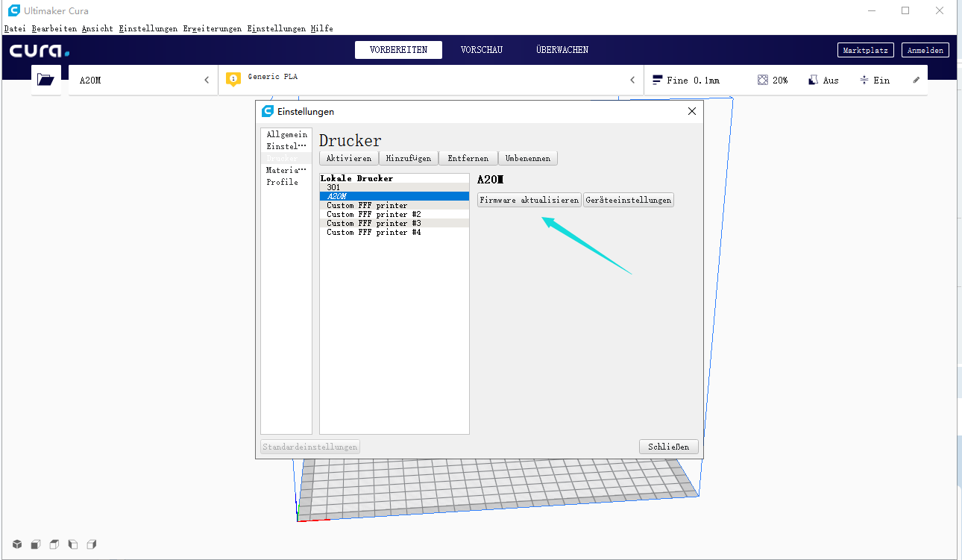This screenshot has width=962, height=560.
Task: Select Drucker in settings sidebar
Action: pos(286,158)
